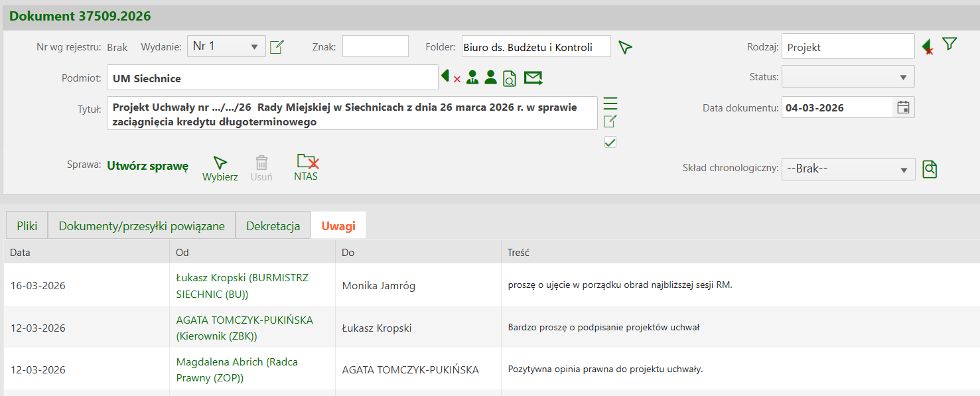Viewport: 980px width, 396px height.
Task: Toggle the green checkmark checkbox under Tytuł
Action: 610,142
